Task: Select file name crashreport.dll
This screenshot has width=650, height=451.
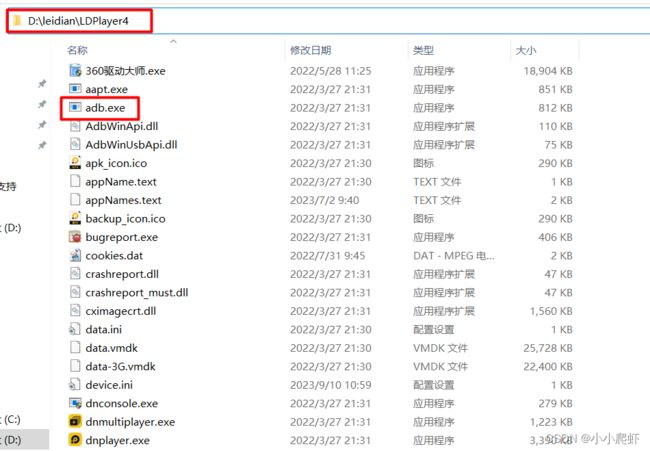Action: click(x=122, y=274)
